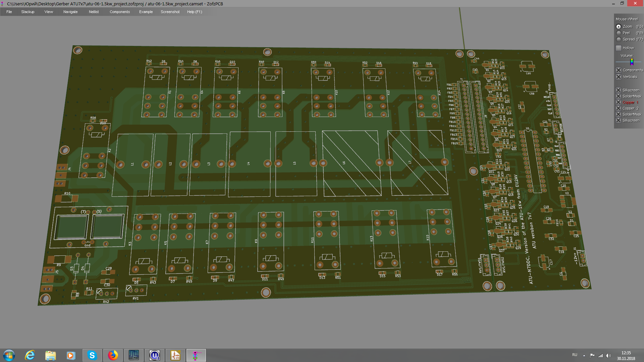This screenshot has height=362, width=644.
Task: Toggle the Components visibility checkbox
Action: click(x=619, y=70)
